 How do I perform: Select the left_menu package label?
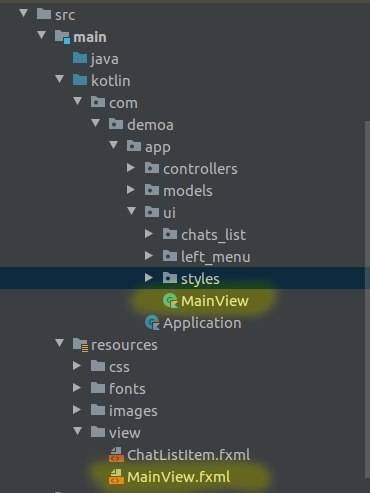[x=216, y=257]
